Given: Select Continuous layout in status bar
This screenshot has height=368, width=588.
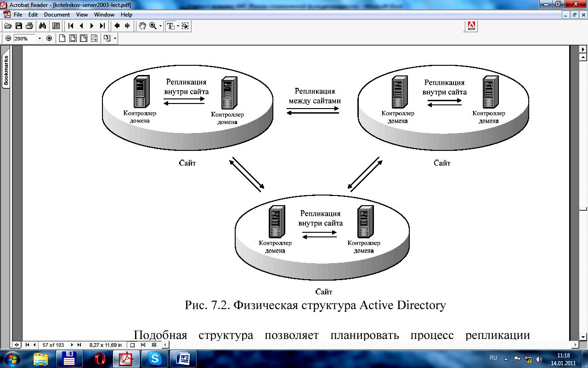Looking at the screenshot, I should [x=143, y=345].
